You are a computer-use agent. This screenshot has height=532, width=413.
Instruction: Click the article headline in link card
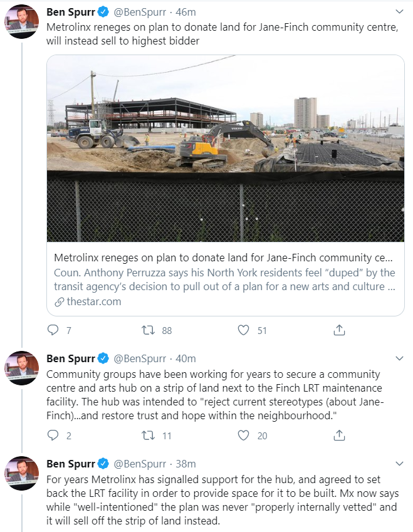tap(224, 258)
